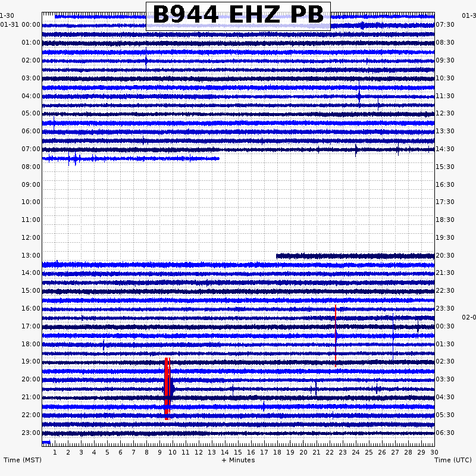This screenshot has height=476, width=476.
Task: Click the 21:30 UTC time label
Action: tap(445, 273)
